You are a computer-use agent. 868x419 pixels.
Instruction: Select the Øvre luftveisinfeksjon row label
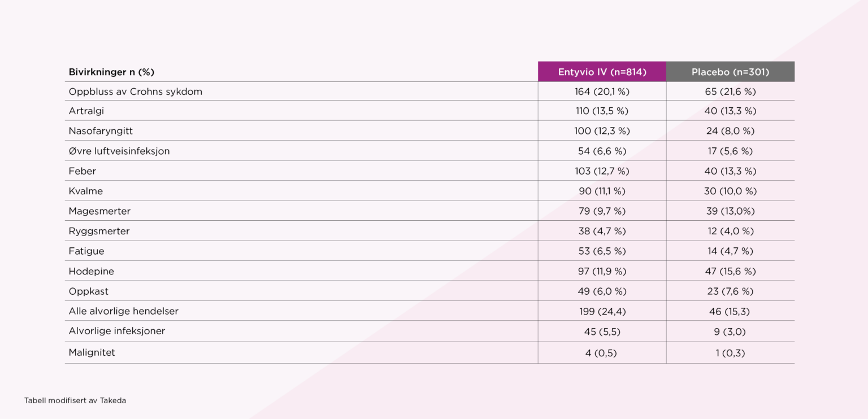coord(119,151)
